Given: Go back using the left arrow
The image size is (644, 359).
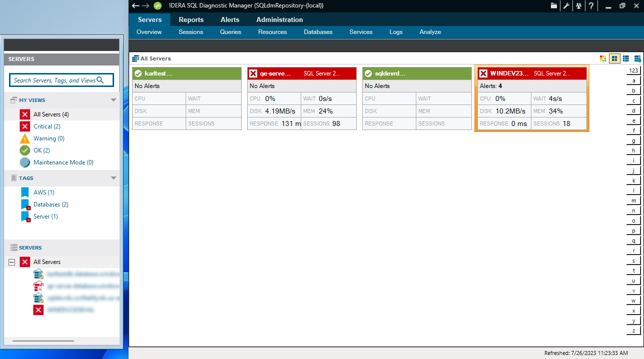Looking at the screenshot, I should click(135, 6).
